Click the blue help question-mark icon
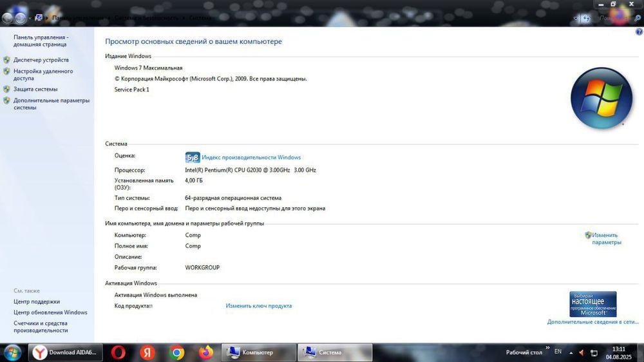Viewport: 644px width, 362px height. pyautogui.click(x=639, y=32)
